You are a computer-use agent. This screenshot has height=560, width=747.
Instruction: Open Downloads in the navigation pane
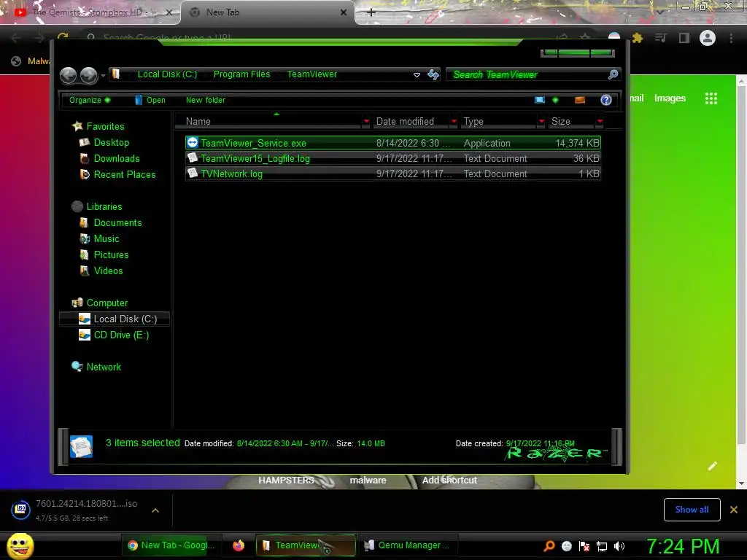[x=116, y=158]
